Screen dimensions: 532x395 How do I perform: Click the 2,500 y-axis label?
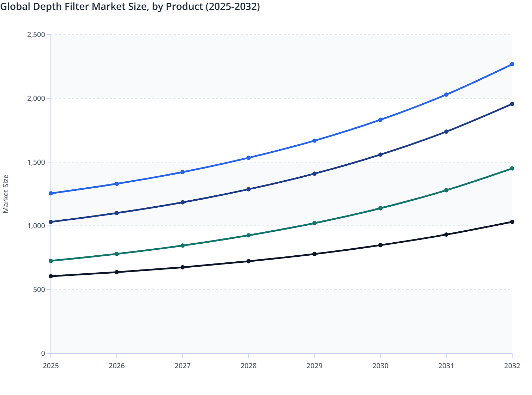pos(36,35)
